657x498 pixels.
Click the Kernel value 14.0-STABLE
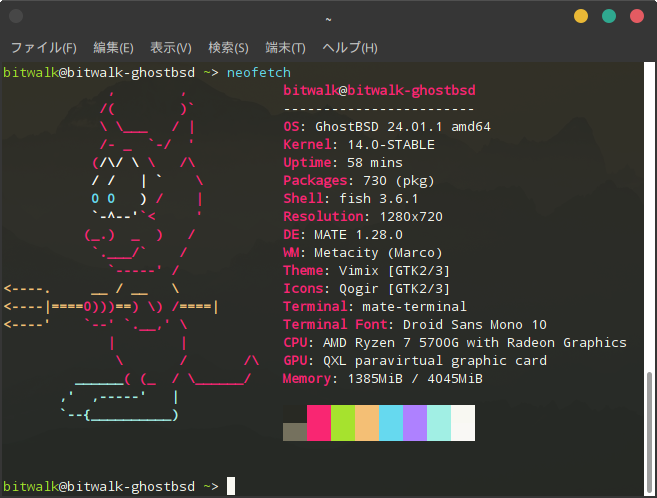391,145
